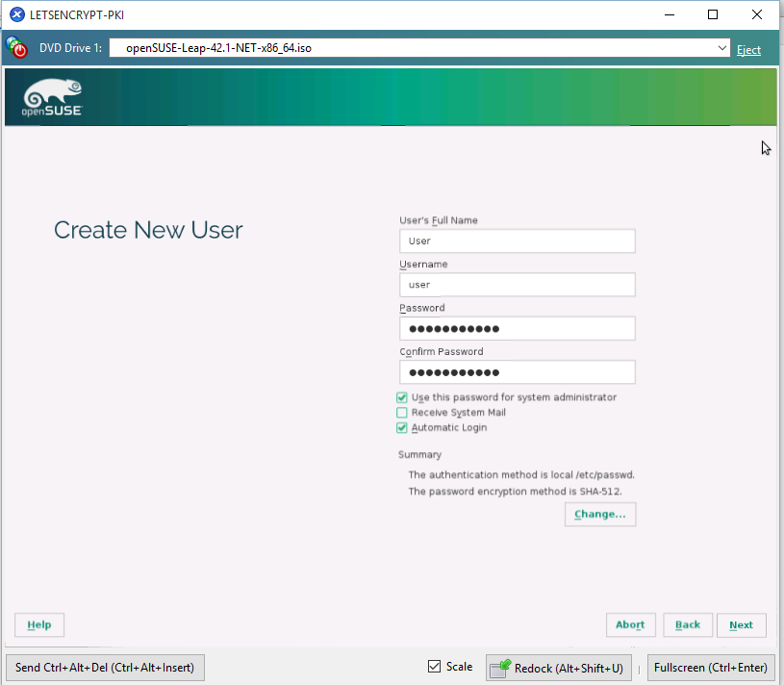Toggle the Scale checkbox
This screenshot has width=784, height=685.
click(435, 667)
